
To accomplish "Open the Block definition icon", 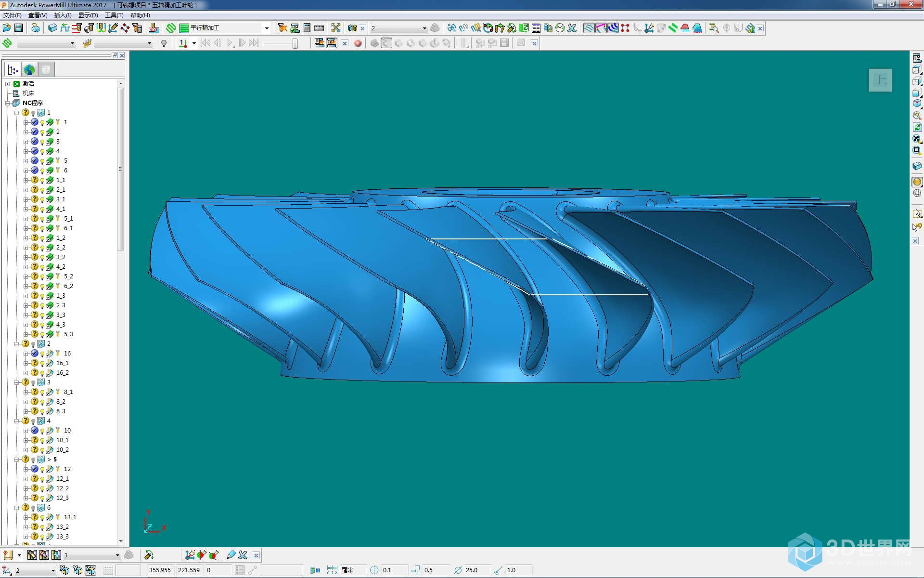I will 53,28.
